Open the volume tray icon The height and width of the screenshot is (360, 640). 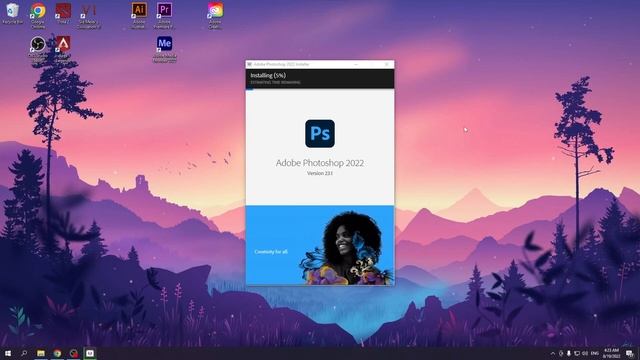[585, 353]
